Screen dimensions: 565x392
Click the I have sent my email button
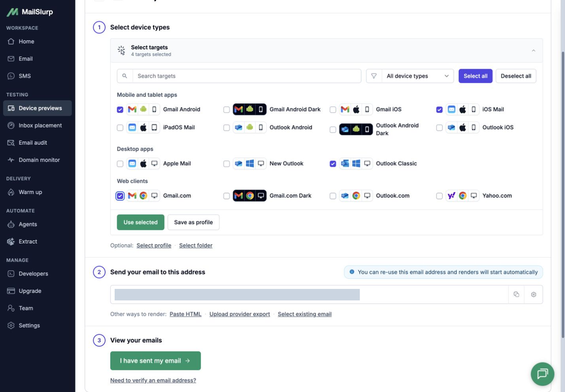click(155, 361)
